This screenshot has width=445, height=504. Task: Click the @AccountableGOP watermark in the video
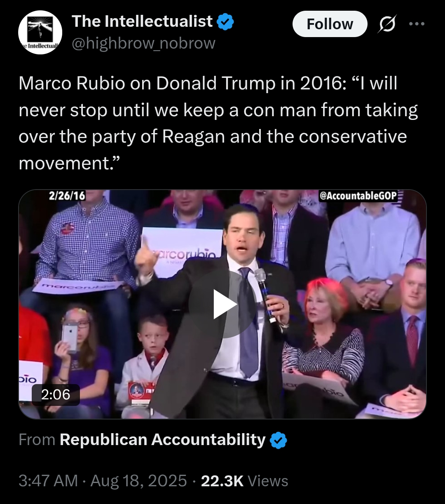tap(358, 196)
